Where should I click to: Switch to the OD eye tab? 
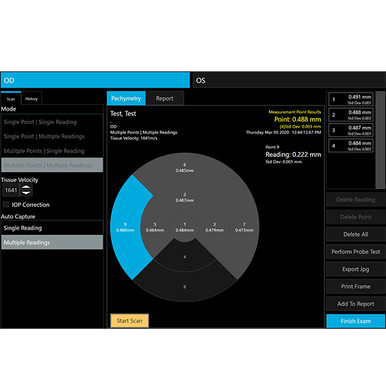pos(95,80)
